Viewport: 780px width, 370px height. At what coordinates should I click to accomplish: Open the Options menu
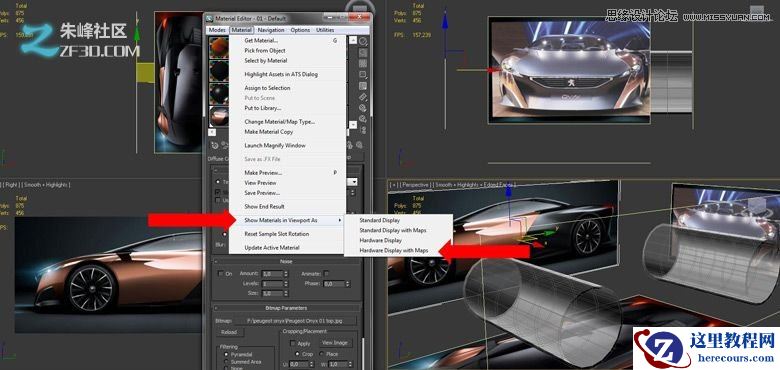[x=300, y=30]
